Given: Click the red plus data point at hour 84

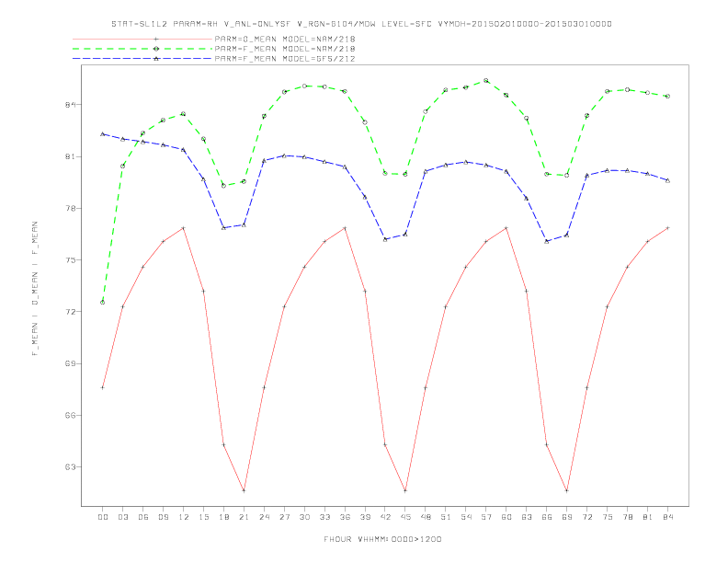Looking at the screenshot, I should click(668, 228).
